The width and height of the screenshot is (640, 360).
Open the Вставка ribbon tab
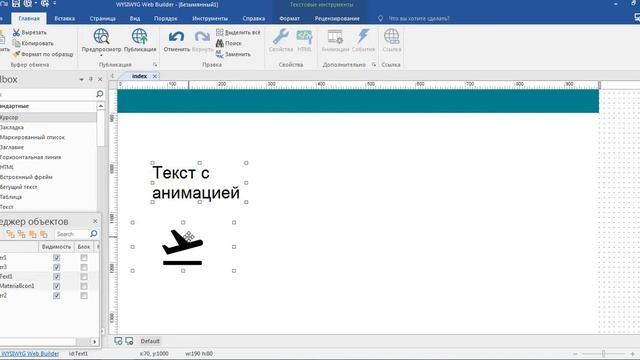(x=64, y=18)
